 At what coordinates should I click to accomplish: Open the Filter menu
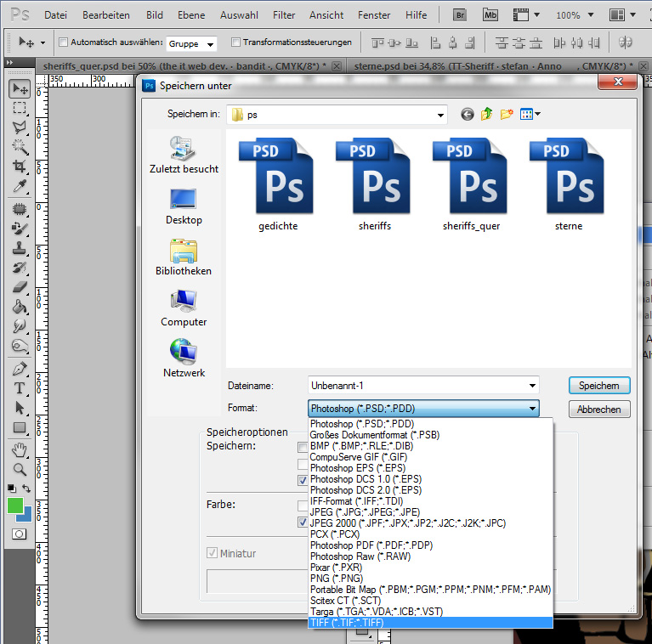[x=284, y=15]
